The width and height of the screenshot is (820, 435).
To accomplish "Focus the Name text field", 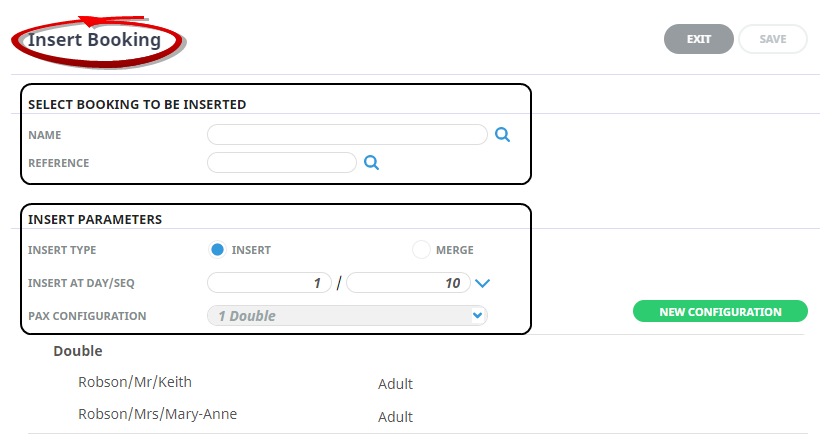I will pyautogui.click(x=346, y=134).
